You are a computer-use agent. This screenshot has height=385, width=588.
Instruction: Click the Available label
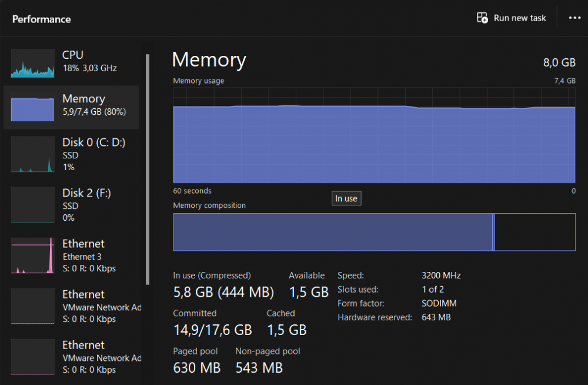pyautogui.click(x=306, y=276)
